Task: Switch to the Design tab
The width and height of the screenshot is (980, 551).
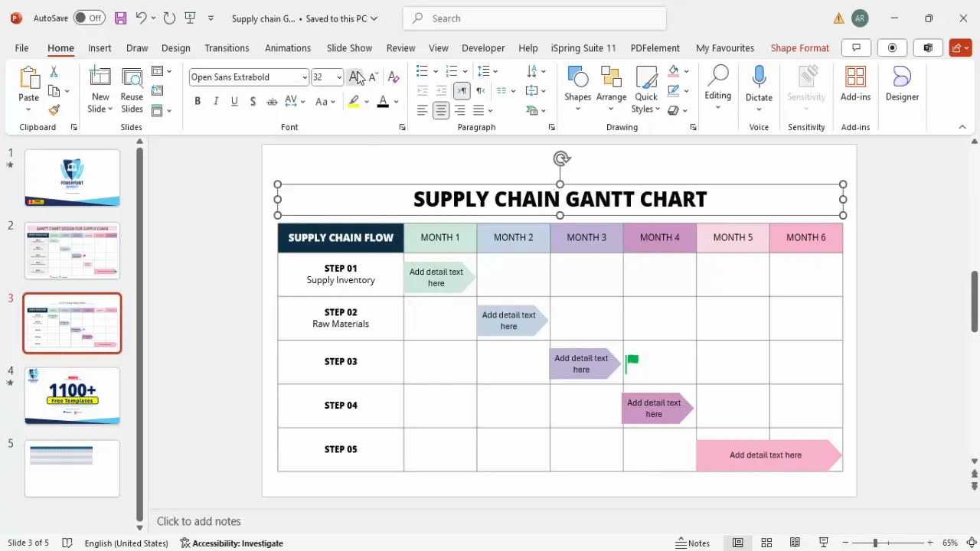Action: (175, 47)
